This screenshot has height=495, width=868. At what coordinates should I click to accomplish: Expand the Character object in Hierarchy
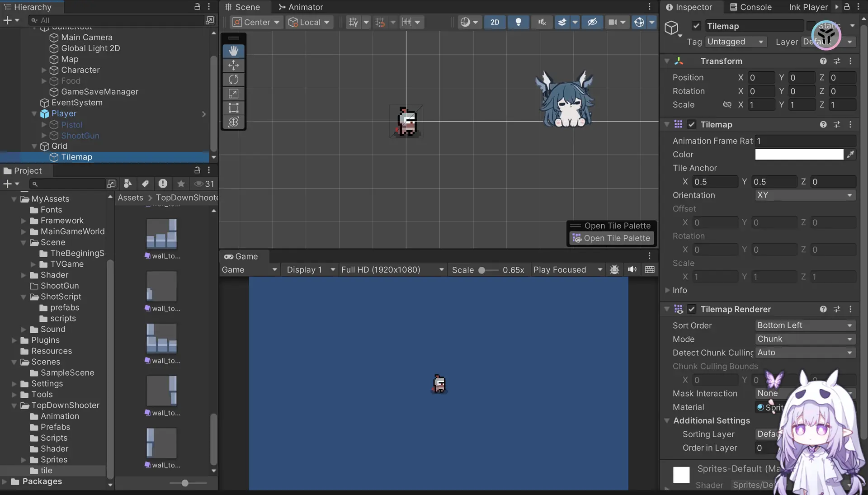(44, 70)
